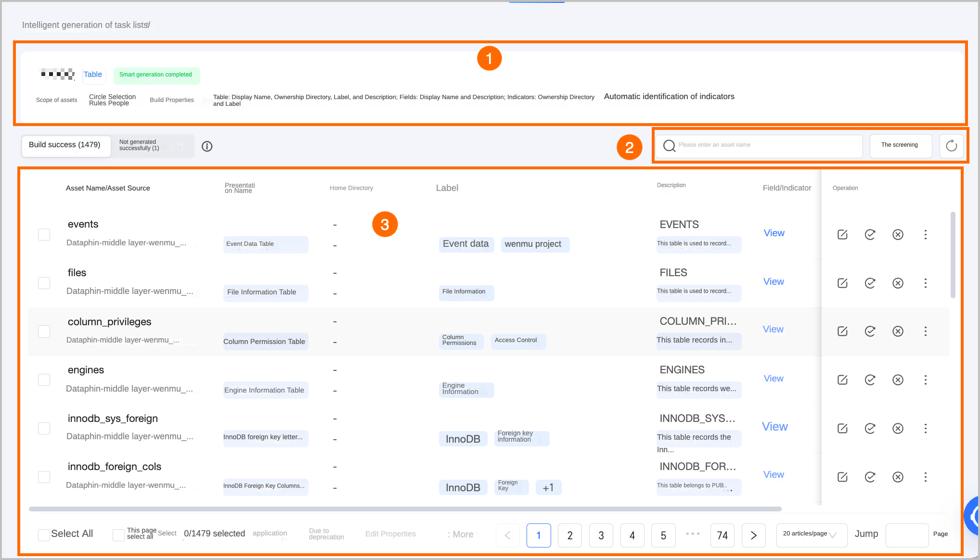Image resolution: width=980 pixels, height=560 pixels.
Task: Check the engines row checkbox
Action: coord(44,380)
